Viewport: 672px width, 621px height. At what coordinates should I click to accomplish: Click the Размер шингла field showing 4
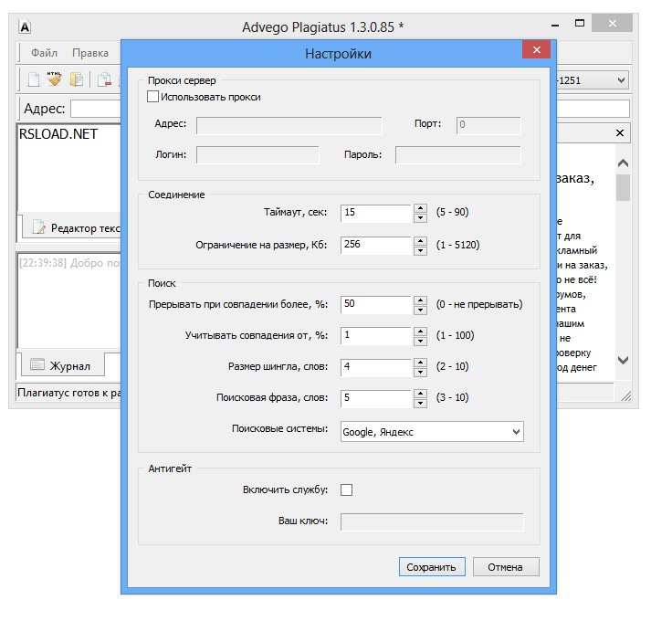click(x=376, y=367)
